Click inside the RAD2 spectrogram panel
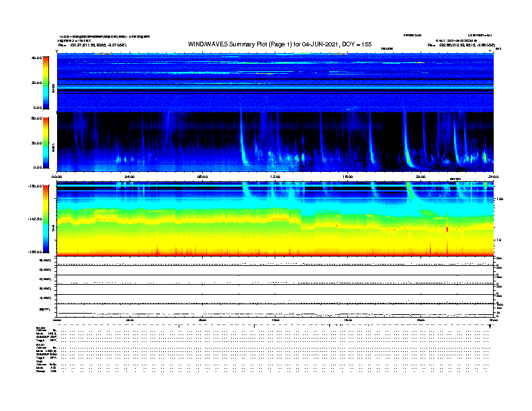 pyautogui.click(x=275, y=83)
